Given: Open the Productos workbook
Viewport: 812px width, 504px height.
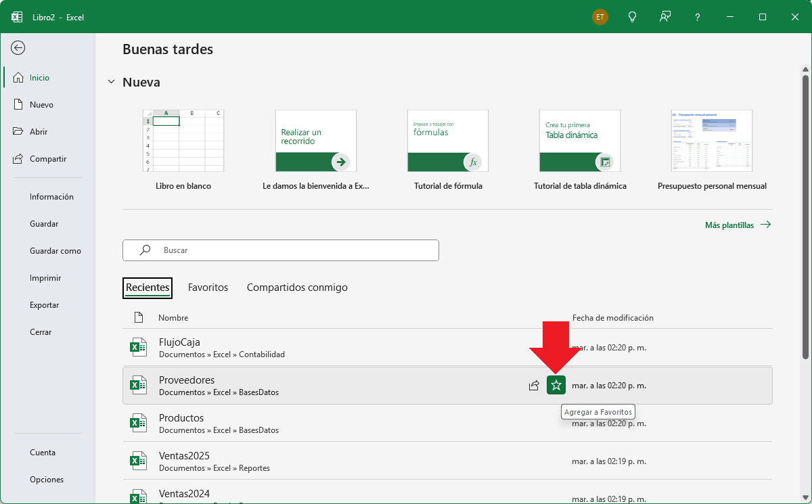Looking at the screenshot, I should pos(447,423).
